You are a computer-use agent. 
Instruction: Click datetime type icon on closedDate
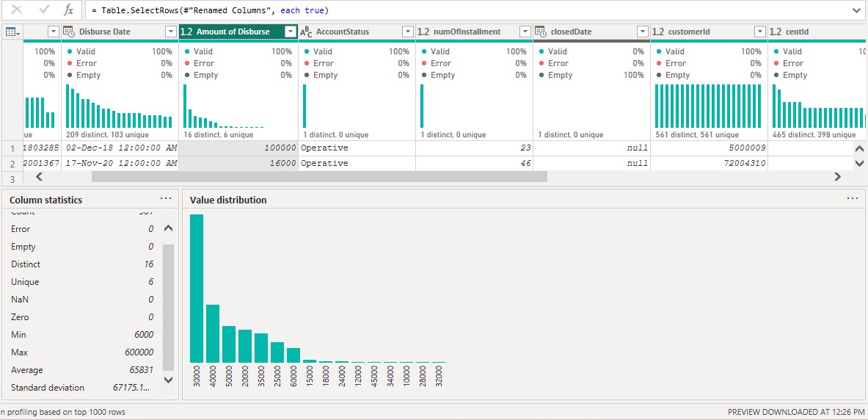coord(541,32)
